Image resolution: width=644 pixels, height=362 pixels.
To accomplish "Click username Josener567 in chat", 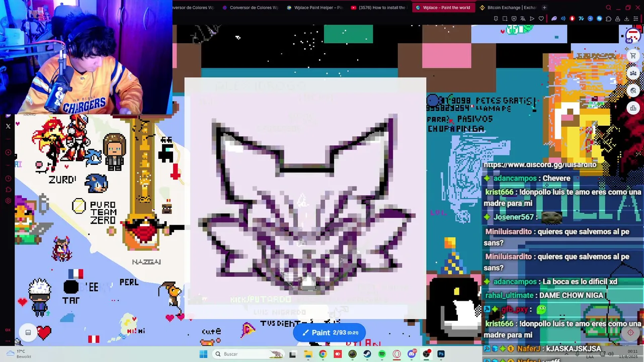I will pyautogui.click(x=513, y=217).
